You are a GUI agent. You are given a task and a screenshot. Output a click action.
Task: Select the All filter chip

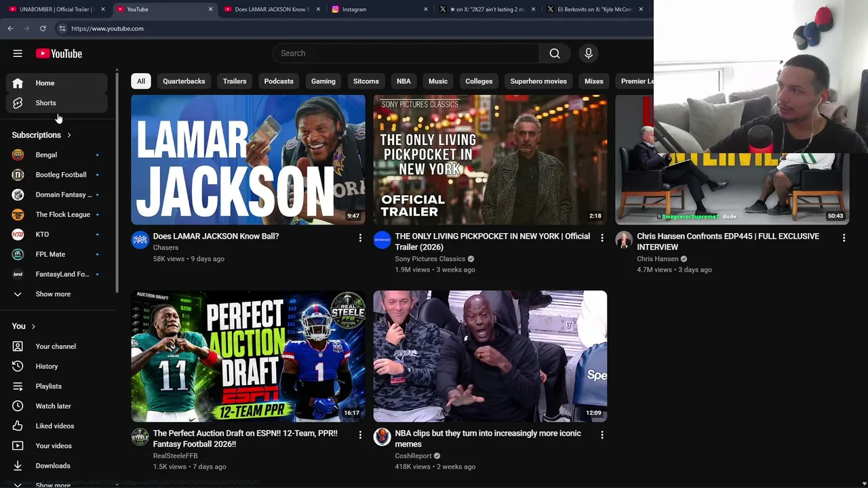point(141,81)
